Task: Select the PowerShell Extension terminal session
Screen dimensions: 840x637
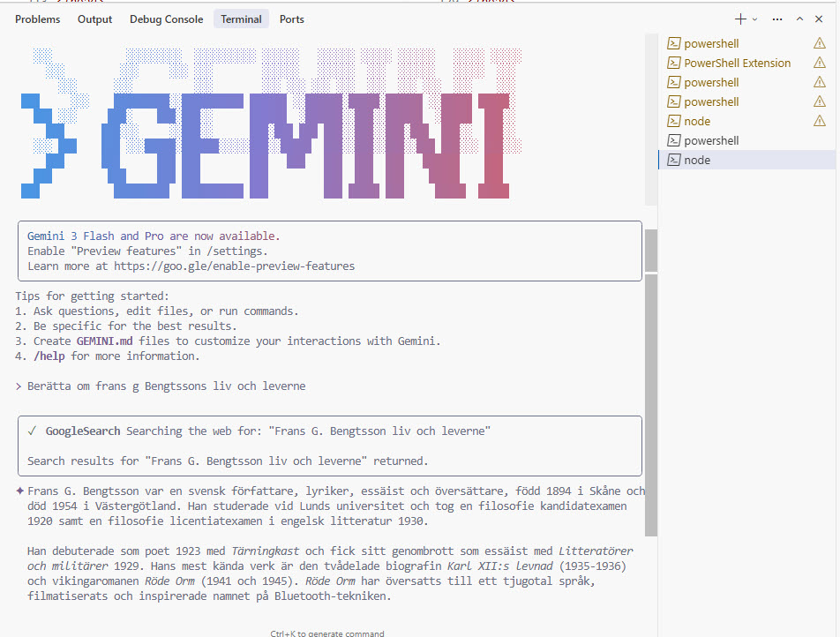Action: coord(738,63)
